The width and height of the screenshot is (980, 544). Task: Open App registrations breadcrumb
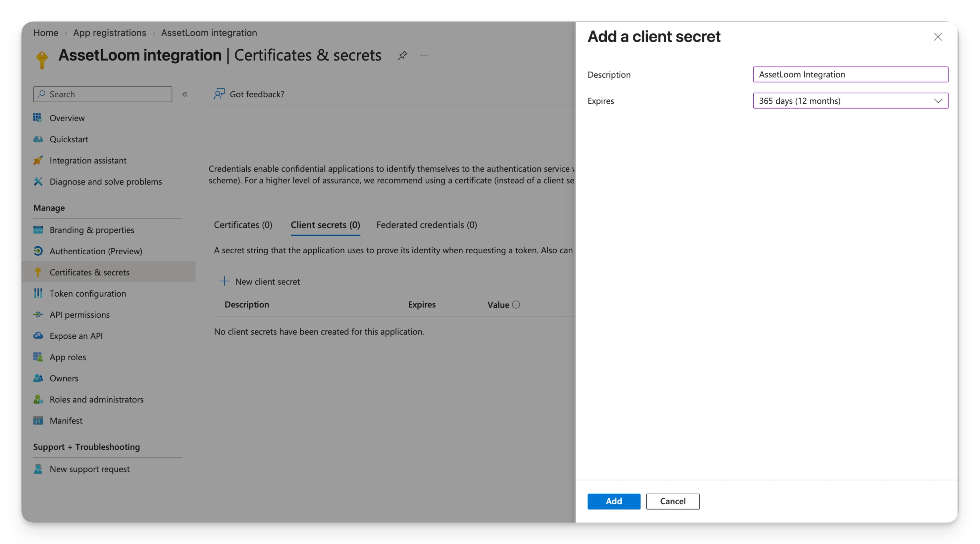click(x=110, y=33)
